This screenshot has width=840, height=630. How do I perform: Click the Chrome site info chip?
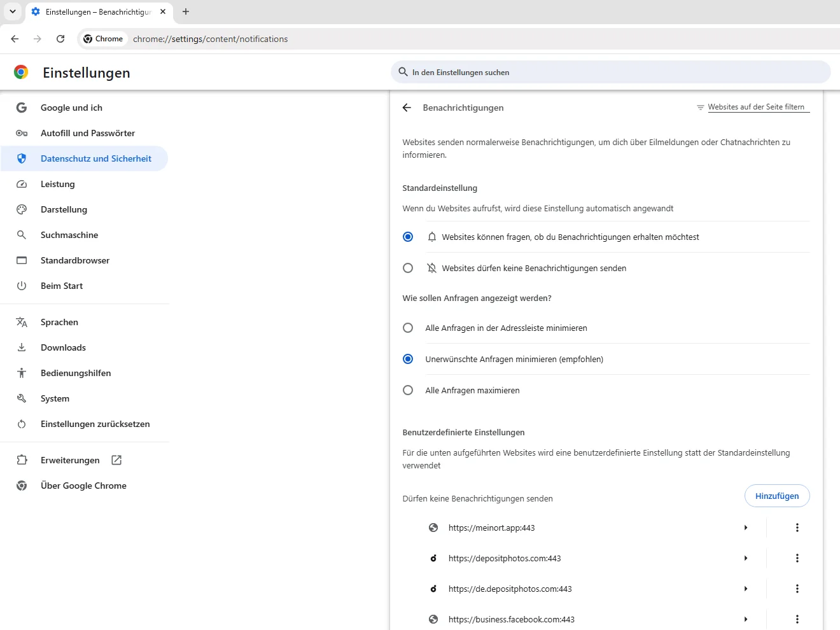click(x=103, y=39)
